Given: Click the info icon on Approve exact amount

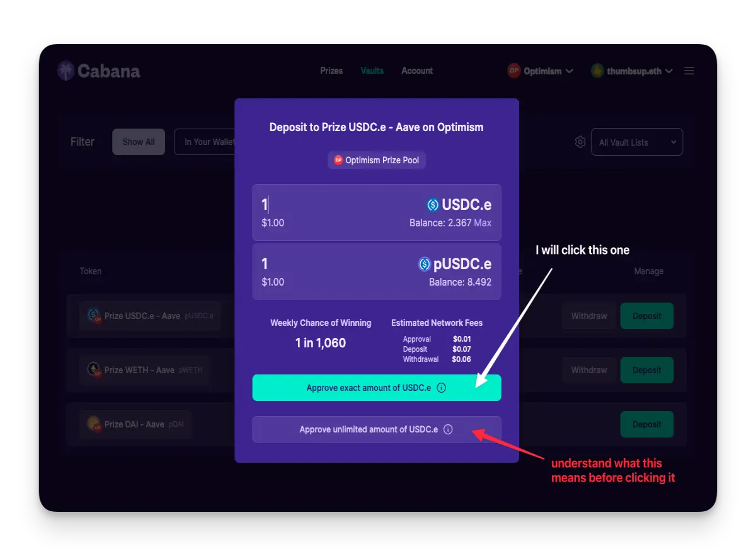Looking at the screenshot, I should [441, 388].
